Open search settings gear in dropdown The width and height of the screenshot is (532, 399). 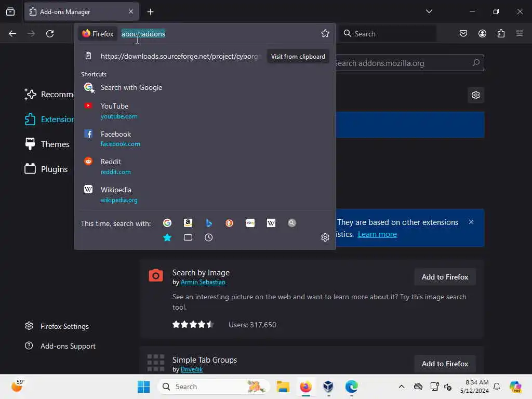pyautogui.click(x=325, y=237)
